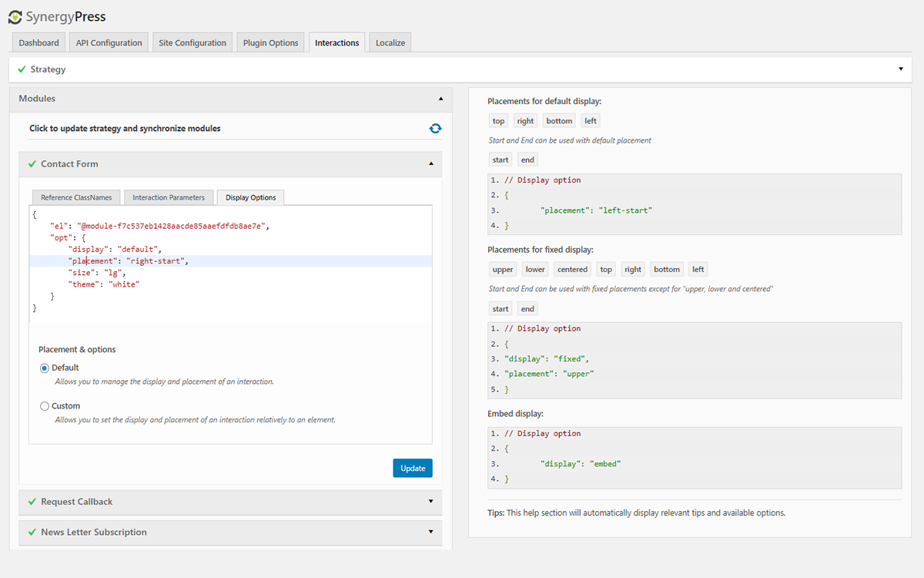The image size is (924, 578).
Task: Click the Request Callback green checkmark icon
Action: click(x=32, y=502)
